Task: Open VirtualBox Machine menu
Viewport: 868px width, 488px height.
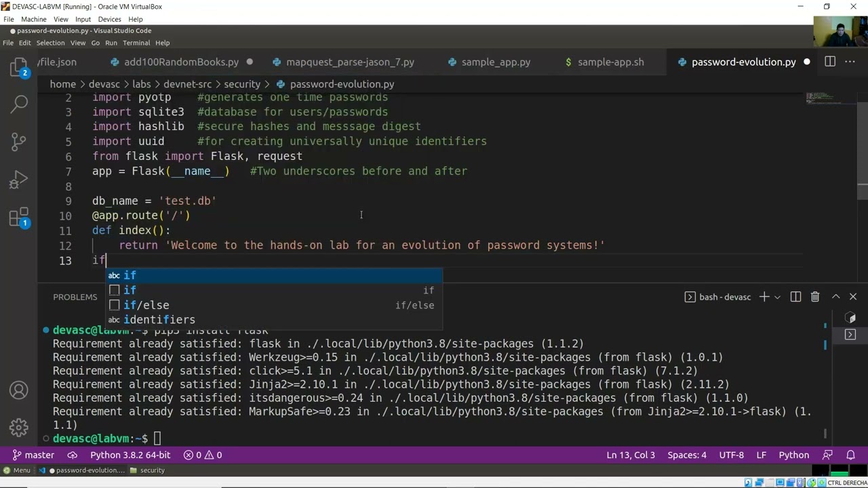Action: tap(33, 19)
